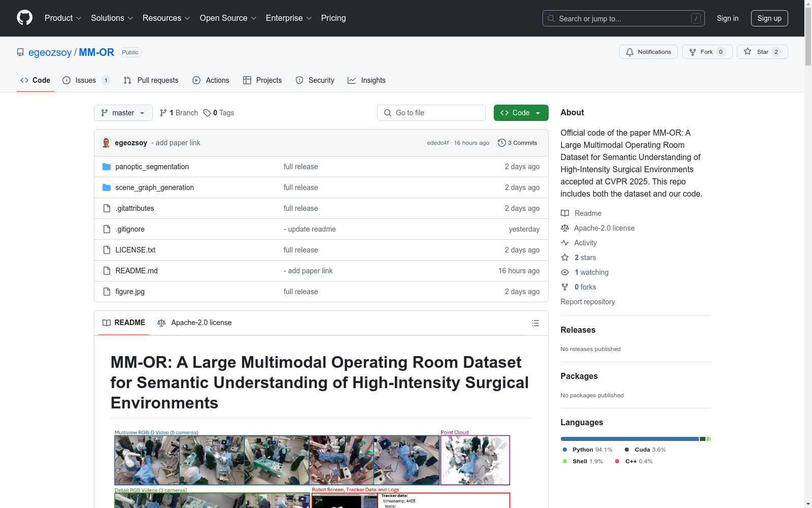
Task: Click the Report repository link
Action: [x=588, y=302]
